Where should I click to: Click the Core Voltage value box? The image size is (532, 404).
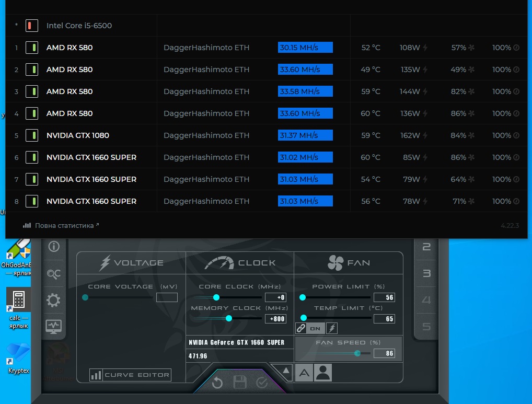click(167, 297)
